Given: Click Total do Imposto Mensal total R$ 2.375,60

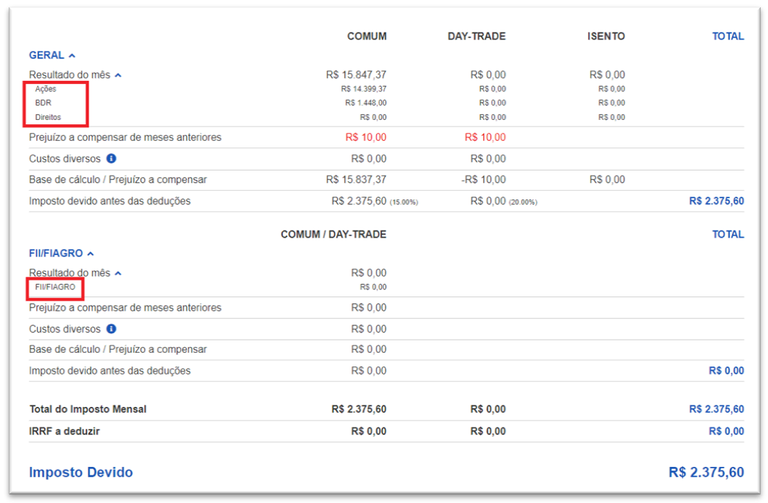Looking at the screenshot, I should tap(717, 409).
